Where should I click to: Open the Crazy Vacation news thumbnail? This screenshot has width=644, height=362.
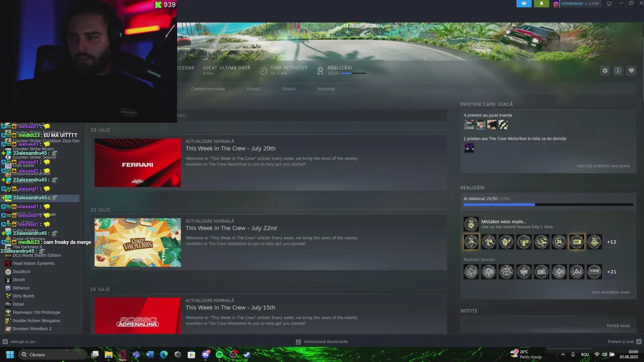(137, 242)
